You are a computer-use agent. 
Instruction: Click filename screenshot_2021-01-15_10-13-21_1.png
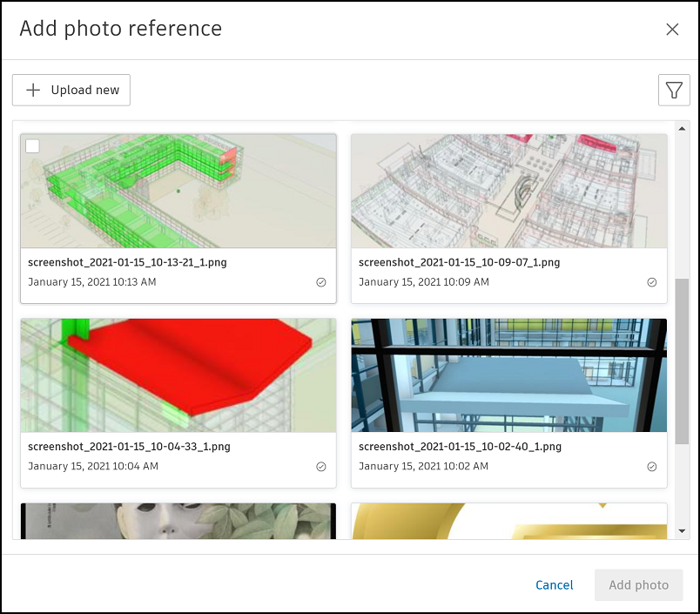[x=127, y=262]
